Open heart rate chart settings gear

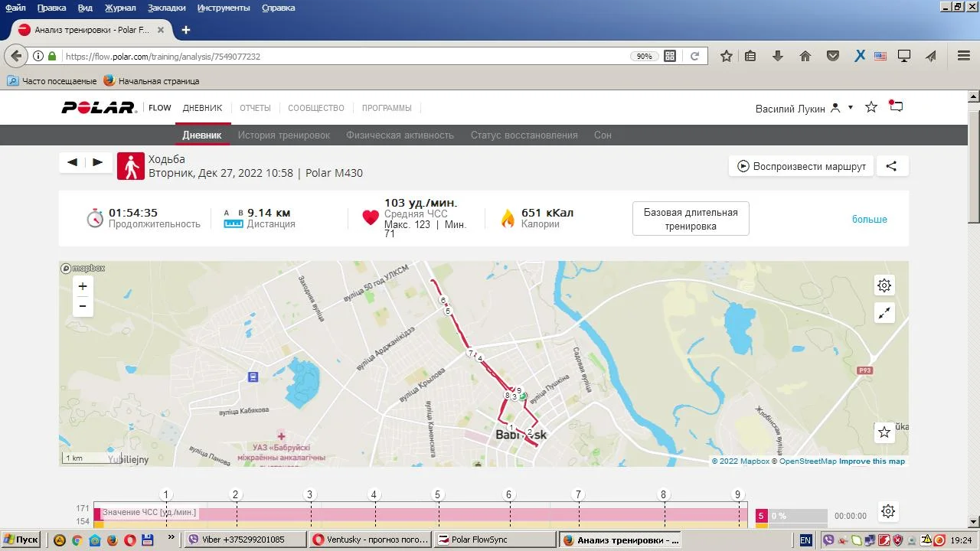(x=887, y=511)
